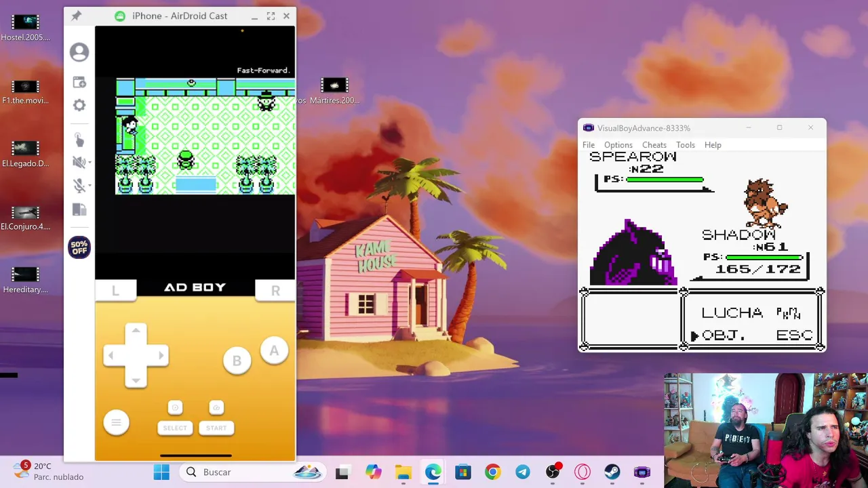
Task: Tap the D-pad left arrow
Action: (111, 355)
